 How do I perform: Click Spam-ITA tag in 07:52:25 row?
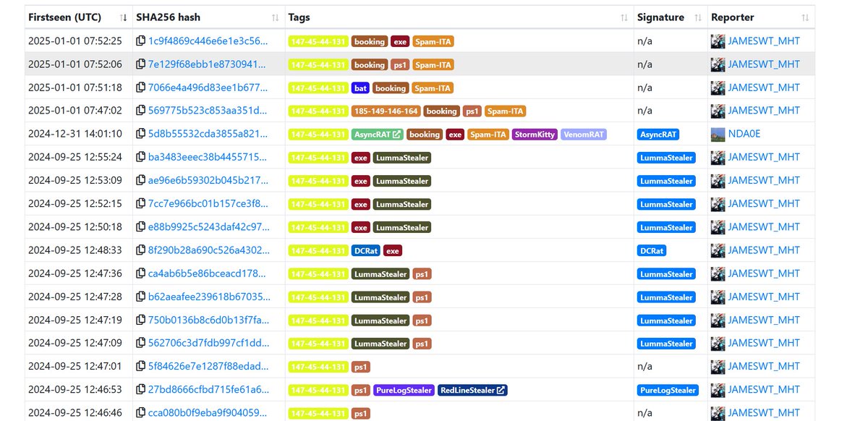[433, 42]
